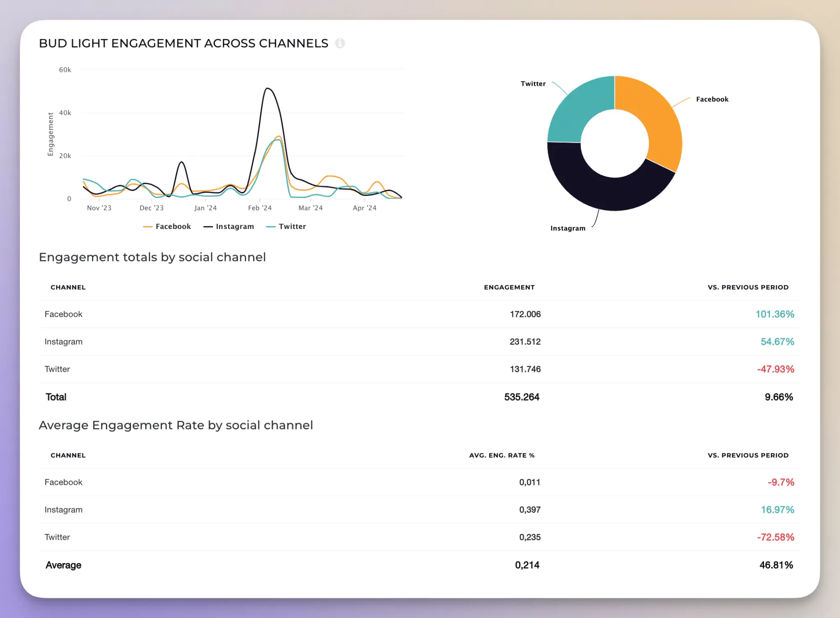Image resolution: width=840 pixels, height=618 pixels.
Task: Click the Instagram label below the donut chart
Action: pyautogui.click(x=568, y=228)
